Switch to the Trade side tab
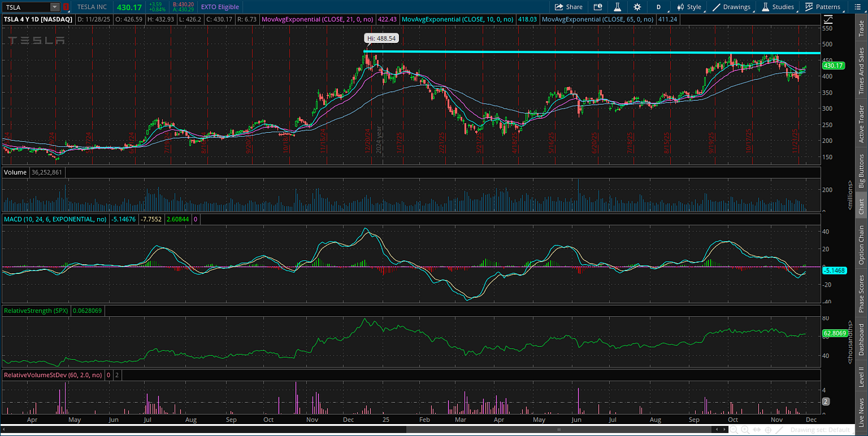The image size is (868, 436). click(860, 29)
